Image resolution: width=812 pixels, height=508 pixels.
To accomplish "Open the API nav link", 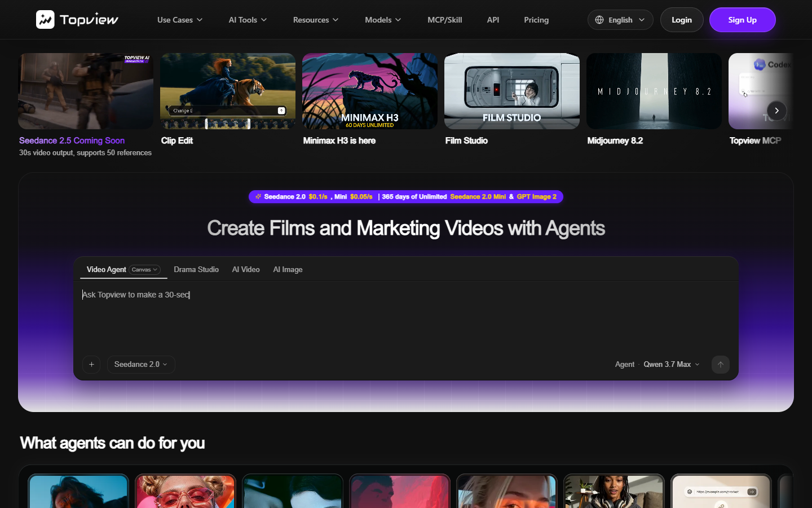I will coord(493,20).
